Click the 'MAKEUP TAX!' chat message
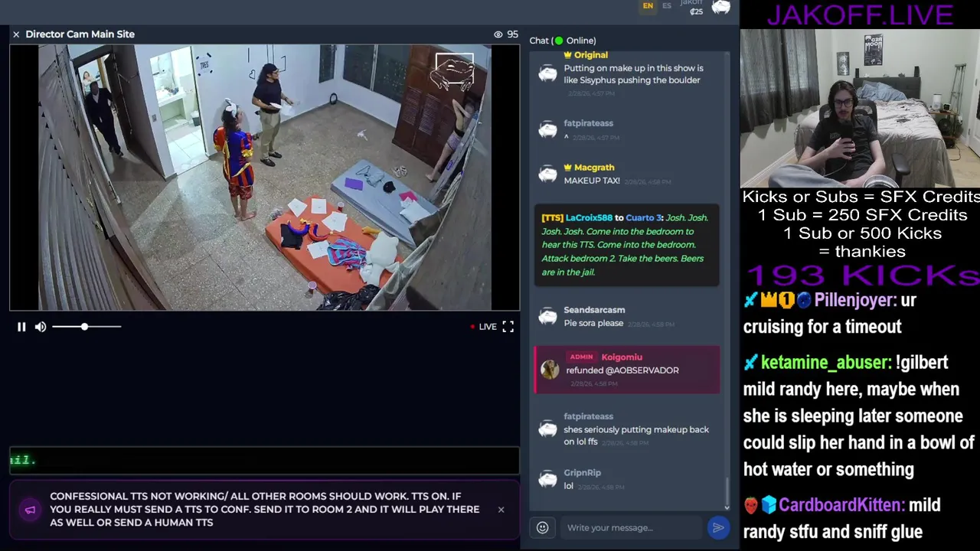 point(592,181)
